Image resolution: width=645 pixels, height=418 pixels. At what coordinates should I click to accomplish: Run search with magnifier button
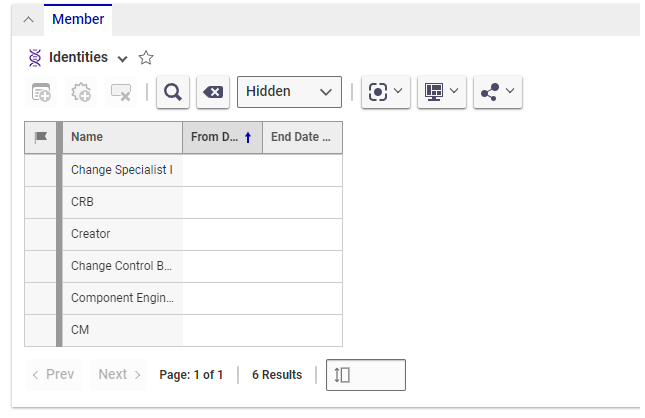pos(173,92)
